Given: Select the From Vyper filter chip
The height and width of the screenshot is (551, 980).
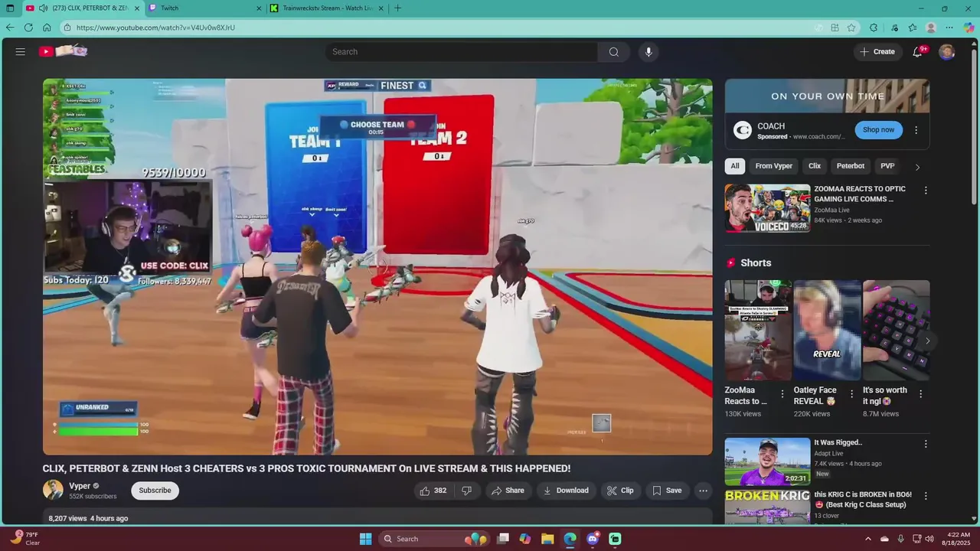Looking at the screenshot, I should [x=773, y=166].
